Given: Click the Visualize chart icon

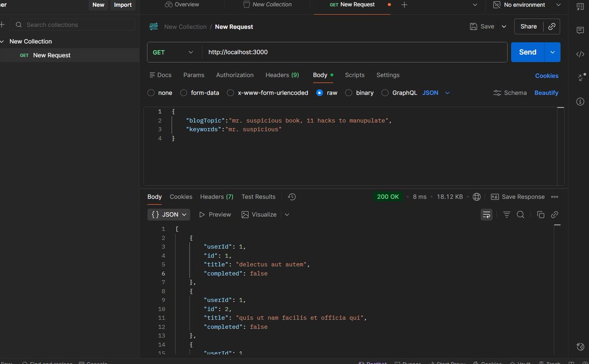Looking at the screenshot, I should click(x=245, y=214).
